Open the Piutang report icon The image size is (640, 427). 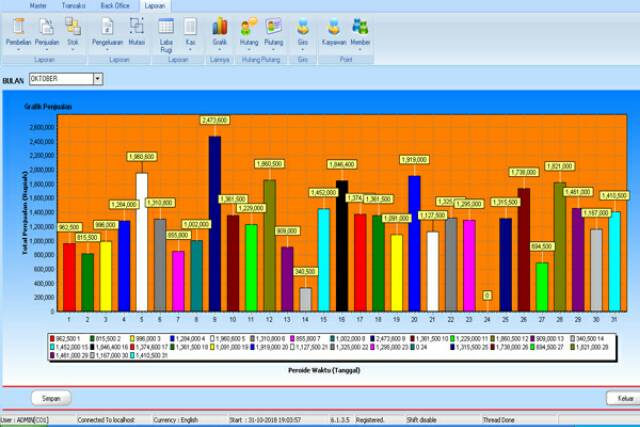pos(274,27)
